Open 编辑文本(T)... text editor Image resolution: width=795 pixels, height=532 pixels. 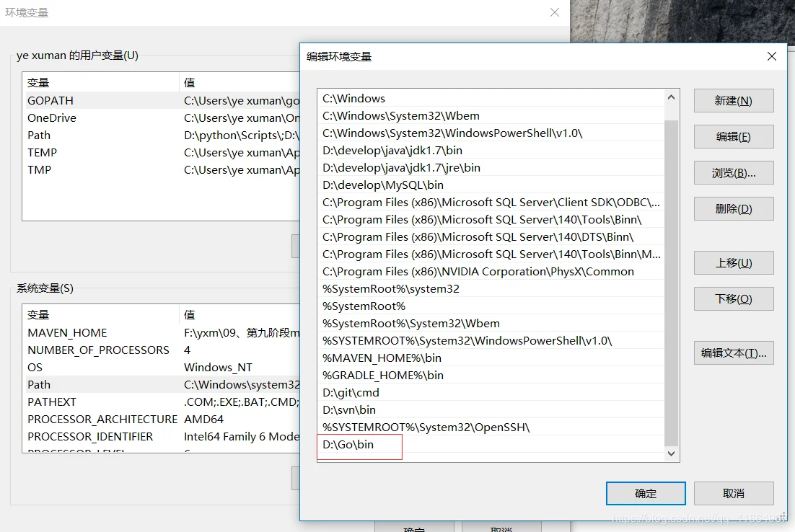click(733, 353)
